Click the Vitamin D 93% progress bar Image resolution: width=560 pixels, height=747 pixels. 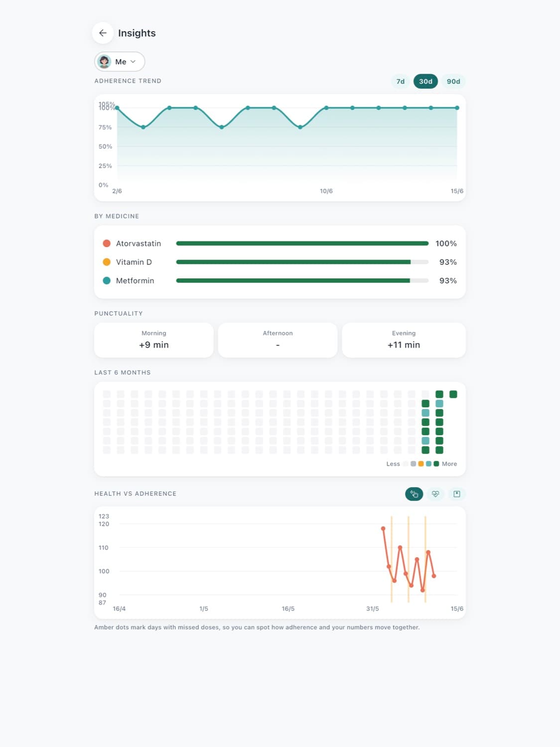pyautogui.click(x=302, y=262)
